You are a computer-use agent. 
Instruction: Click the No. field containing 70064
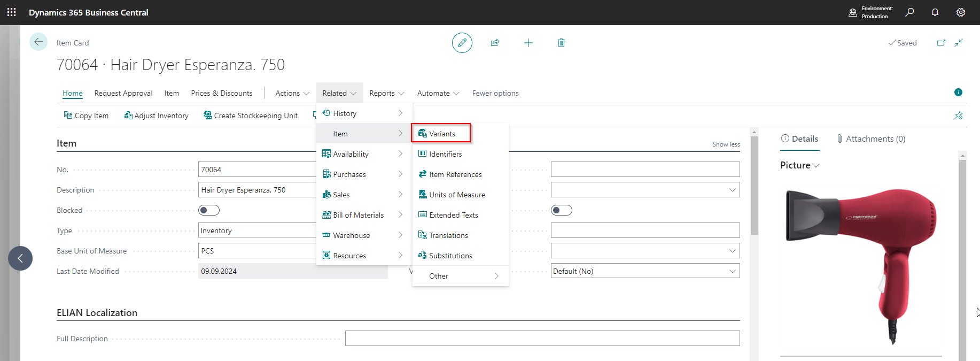[257, 170]
